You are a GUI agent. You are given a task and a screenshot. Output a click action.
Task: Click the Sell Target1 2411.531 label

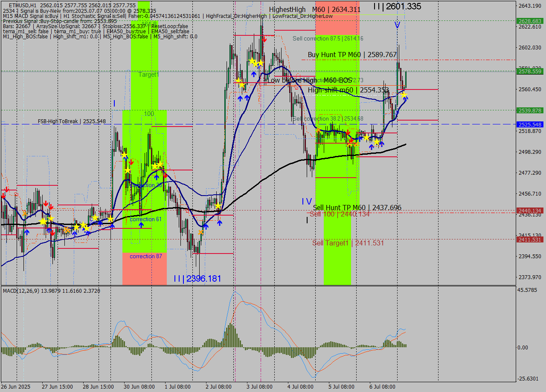click(348, 243)
